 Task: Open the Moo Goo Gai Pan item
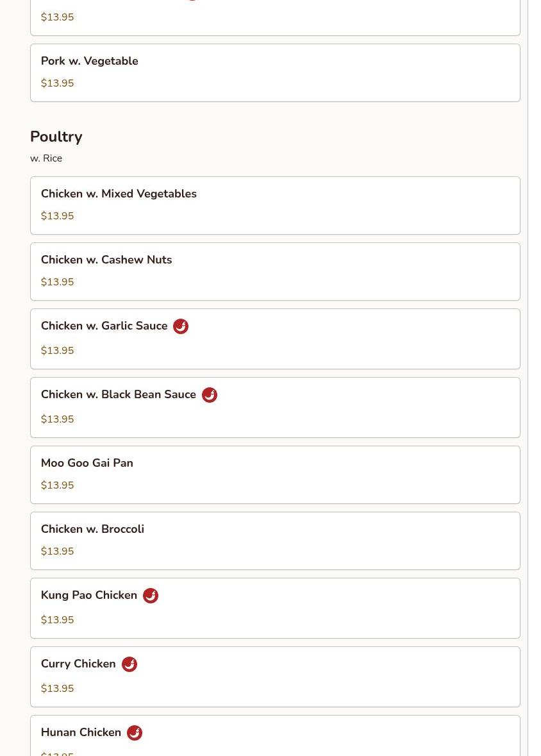(276, 475)
